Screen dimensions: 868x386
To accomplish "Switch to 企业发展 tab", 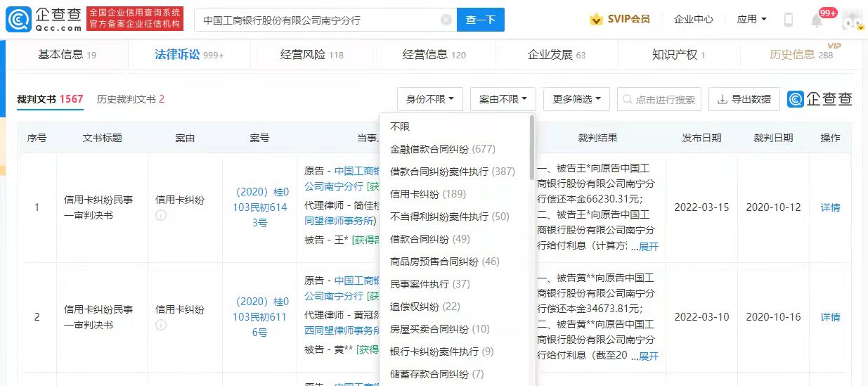I will coord(556,54).
